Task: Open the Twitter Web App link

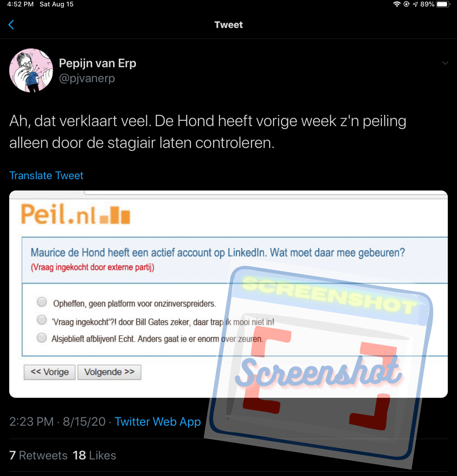Action: (x=158, y=422)
